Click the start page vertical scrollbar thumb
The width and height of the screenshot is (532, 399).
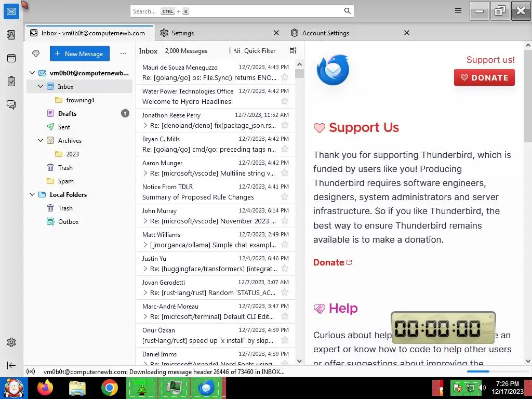pyautogui.click(x=528, y=96)
